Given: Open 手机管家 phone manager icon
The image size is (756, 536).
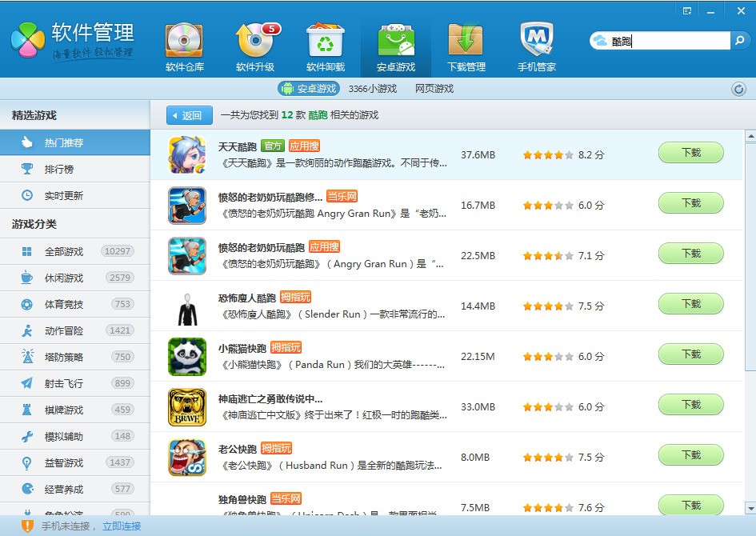Looking at the screenshot, I should [537, 47].
